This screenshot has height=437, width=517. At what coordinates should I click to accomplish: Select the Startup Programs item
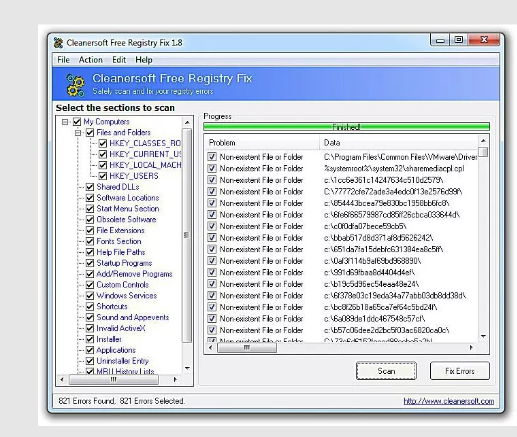coord(124,263)
